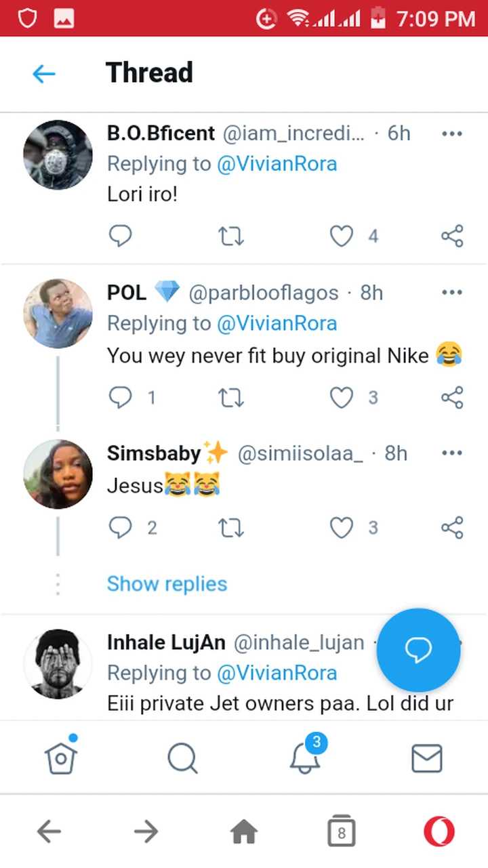Reply to B.O.Bficent's tweet
Screen dimensions: 488x868
coord(120,236)
